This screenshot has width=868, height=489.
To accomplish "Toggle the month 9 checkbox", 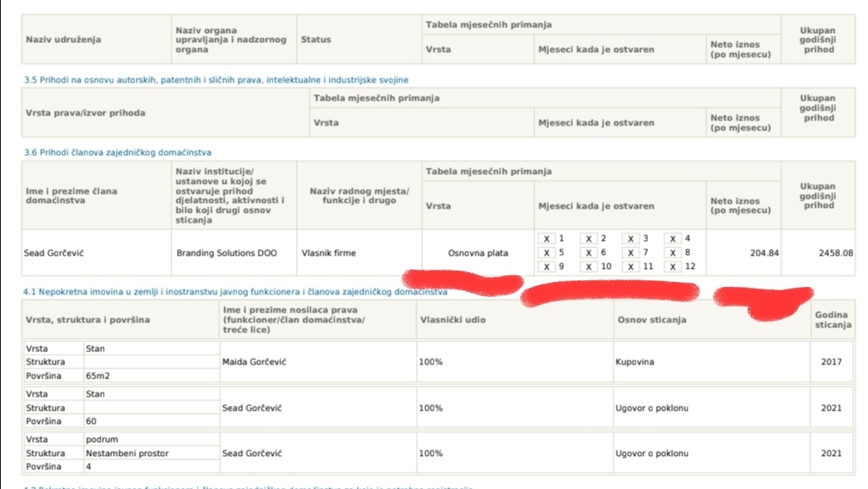I will pyautogui.click(x=547, y=266).
